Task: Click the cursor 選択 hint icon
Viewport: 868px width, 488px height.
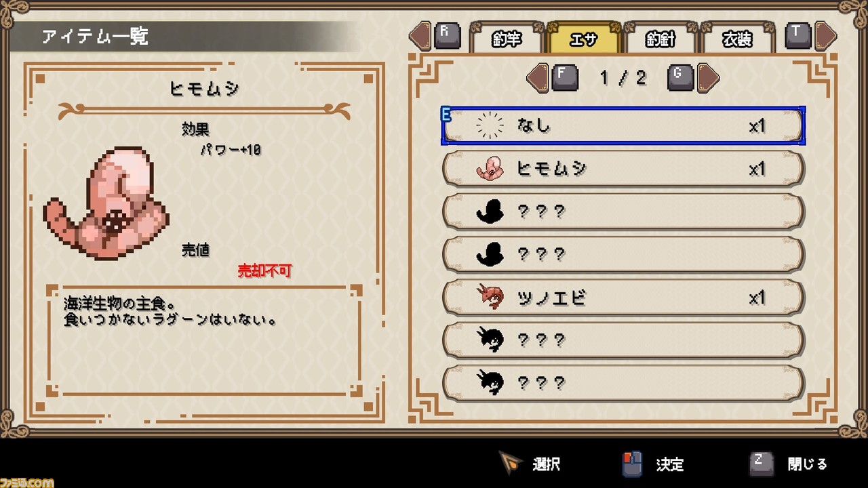Action: [x=510, y=463]
